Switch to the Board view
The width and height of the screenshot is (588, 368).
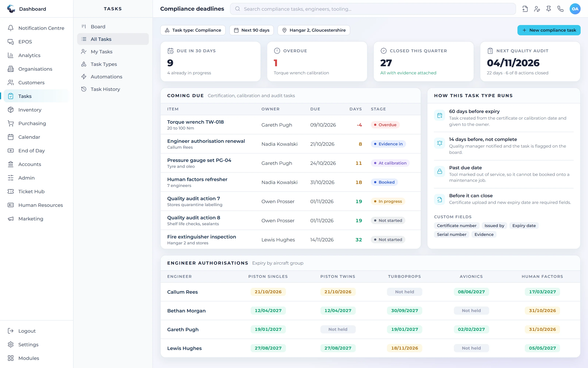113,26
